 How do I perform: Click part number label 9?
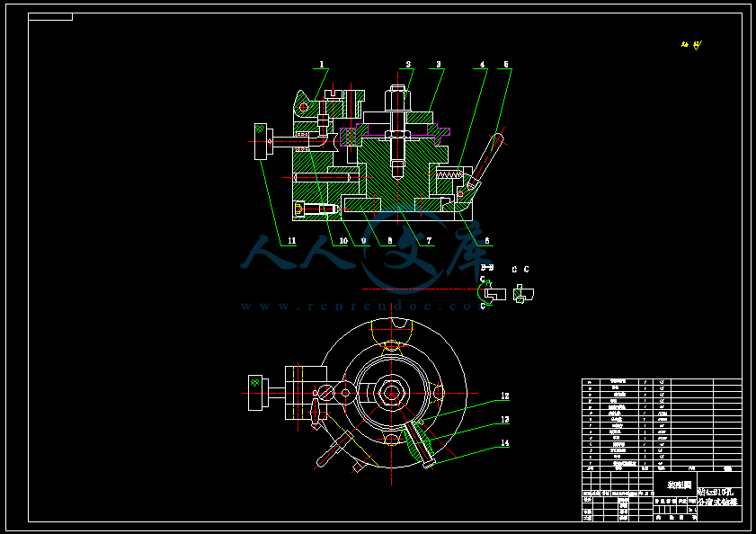pos(363,241)
